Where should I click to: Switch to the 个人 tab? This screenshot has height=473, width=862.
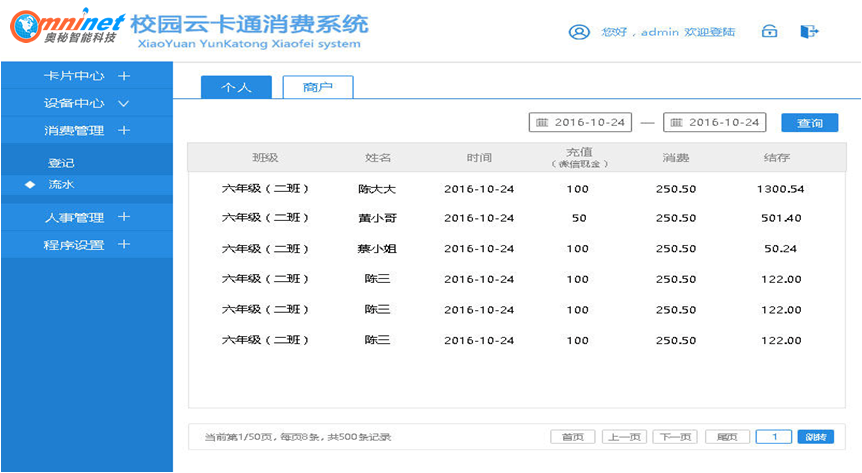coord(236,87)
